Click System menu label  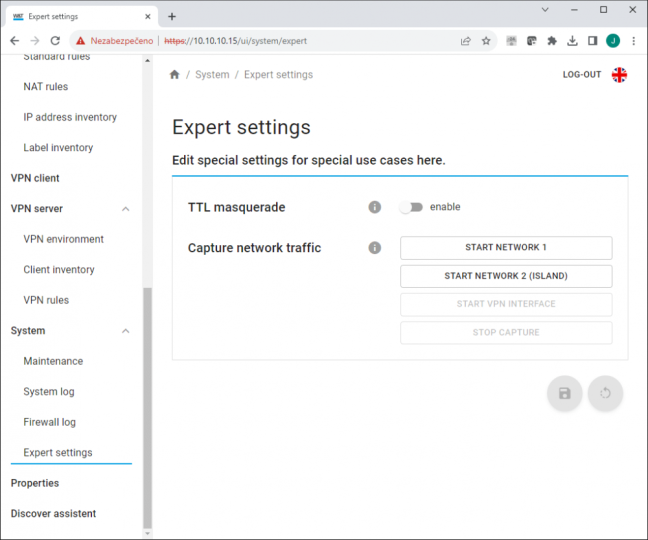coord(28,331)
